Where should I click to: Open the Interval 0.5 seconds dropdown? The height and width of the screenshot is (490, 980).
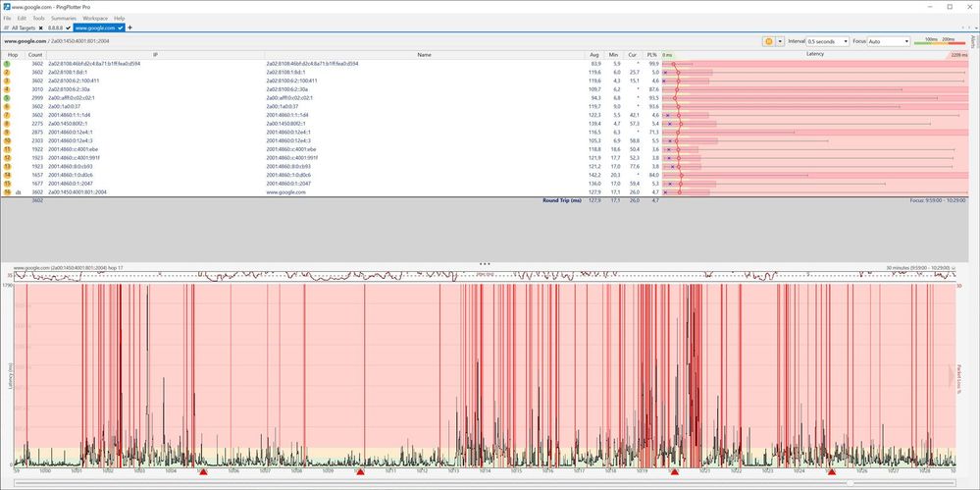[x=827, y=41]
